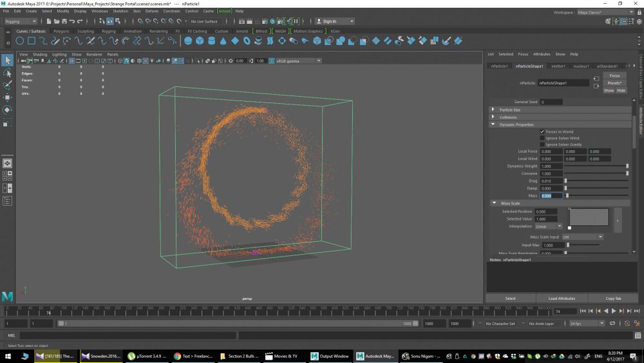Click the Presets button
644x363 pixels.
(x=614, y=83)
